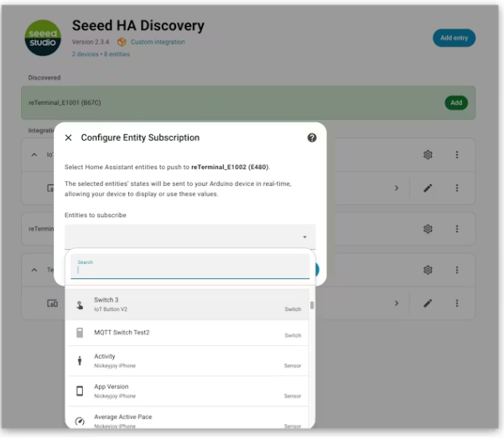Click the Add entry button
The width and height of the screenshot is (504, 440).
(x=454, y=38)
